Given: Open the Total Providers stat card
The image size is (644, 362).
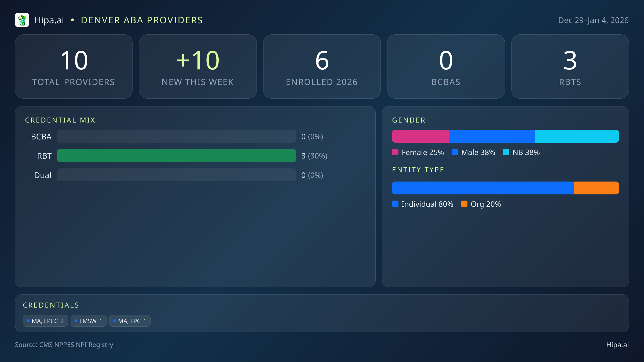Looking at the screenshot, I should coord(74,67).
